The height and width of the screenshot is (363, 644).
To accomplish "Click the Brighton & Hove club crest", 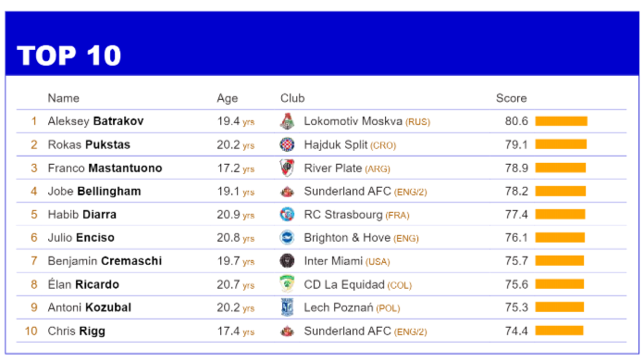I will click(x=287, y=238).
